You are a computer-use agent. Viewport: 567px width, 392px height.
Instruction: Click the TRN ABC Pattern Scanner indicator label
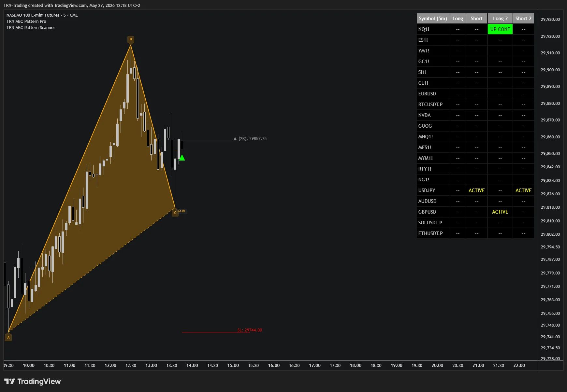click(x=31, y=28)
